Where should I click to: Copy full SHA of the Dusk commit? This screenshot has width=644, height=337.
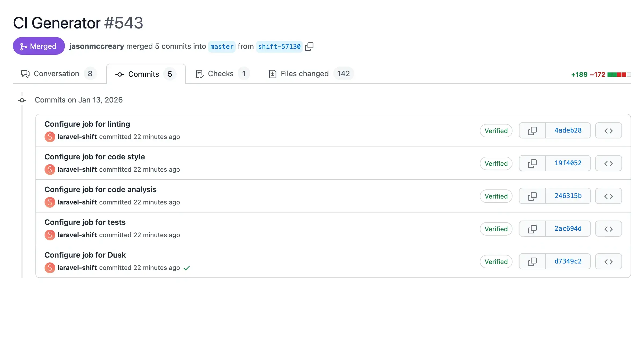(x=532, y=261)
